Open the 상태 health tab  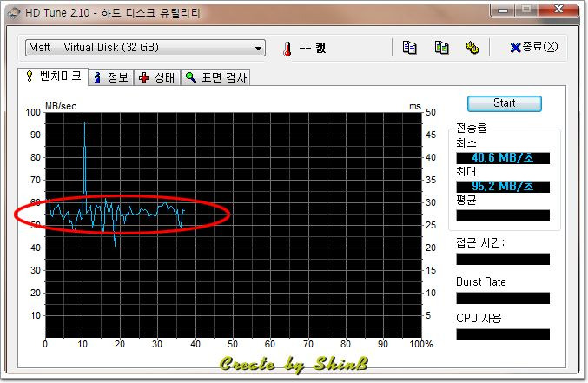tap(156, 77)
